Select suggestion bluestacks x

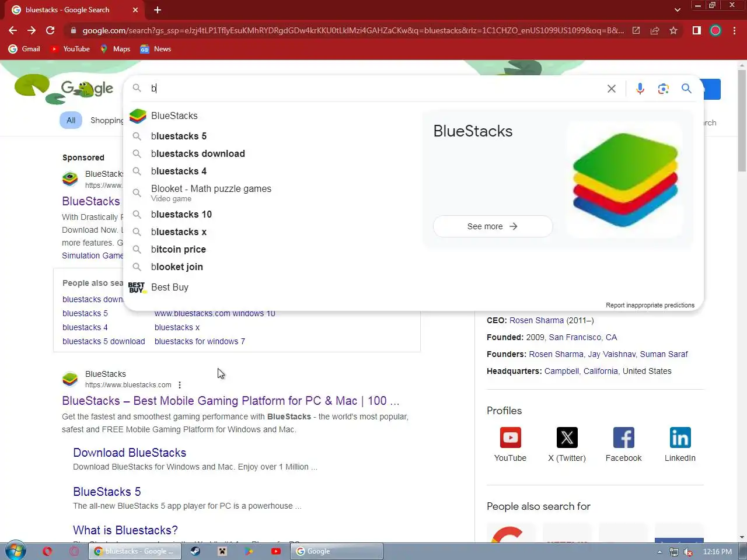coord(271,232)
